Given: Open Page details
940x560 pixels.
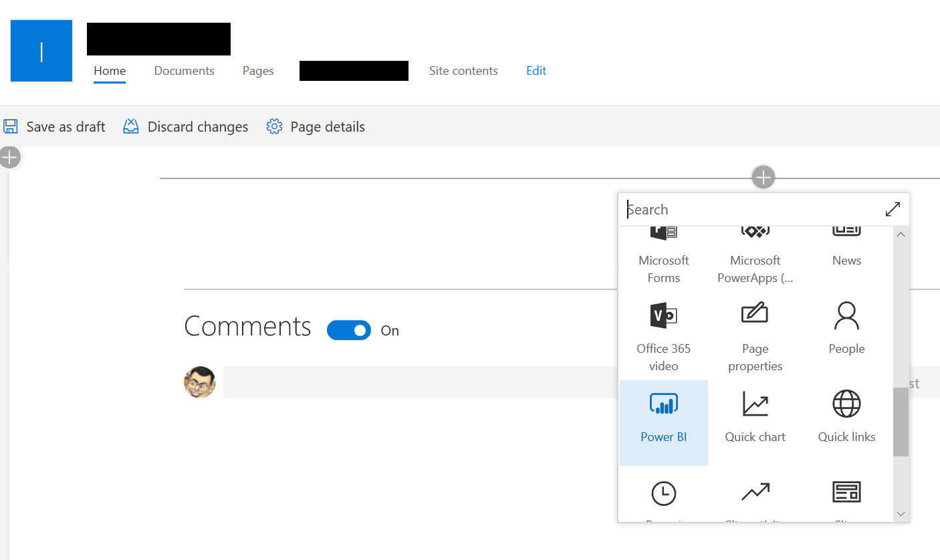Looking at the screenshot, I should pos(316,127).
